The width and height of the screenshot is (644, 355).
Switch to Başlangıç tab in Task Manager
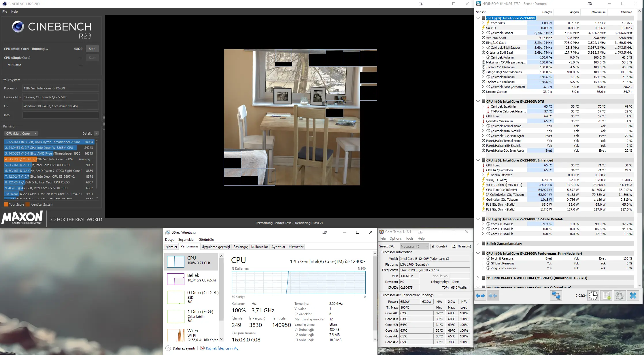241,247
